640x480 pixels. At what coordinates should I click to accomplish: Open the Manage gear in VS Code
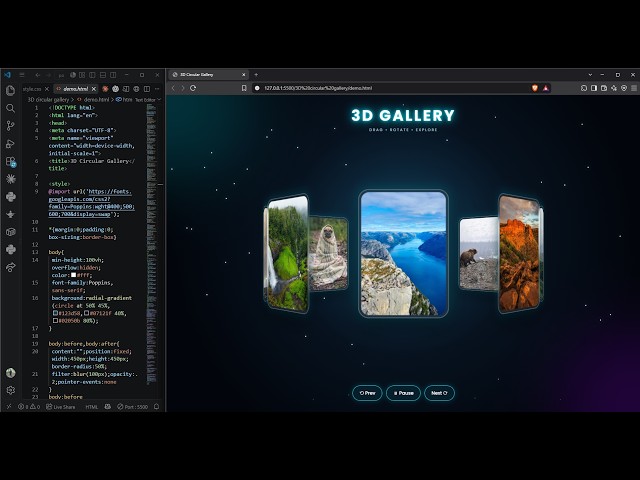pos(11,390)
